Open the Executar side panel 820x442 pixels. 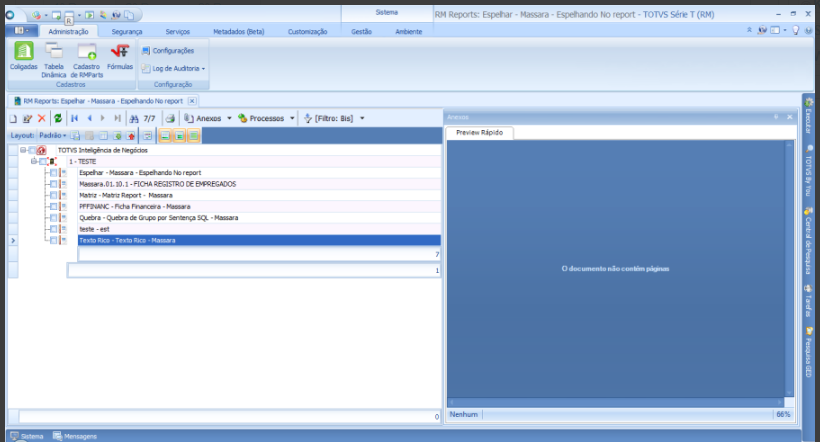[808, 115]
